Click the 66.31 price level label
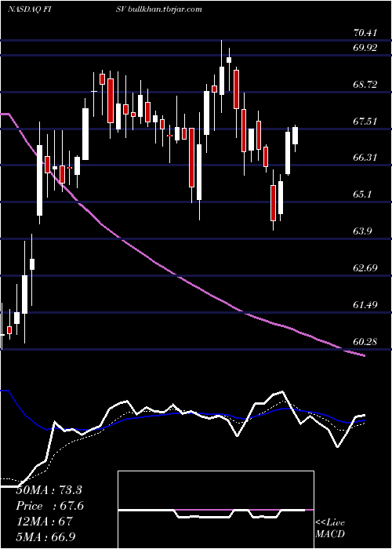Screen dimensions: 392x549 (365, 158)
